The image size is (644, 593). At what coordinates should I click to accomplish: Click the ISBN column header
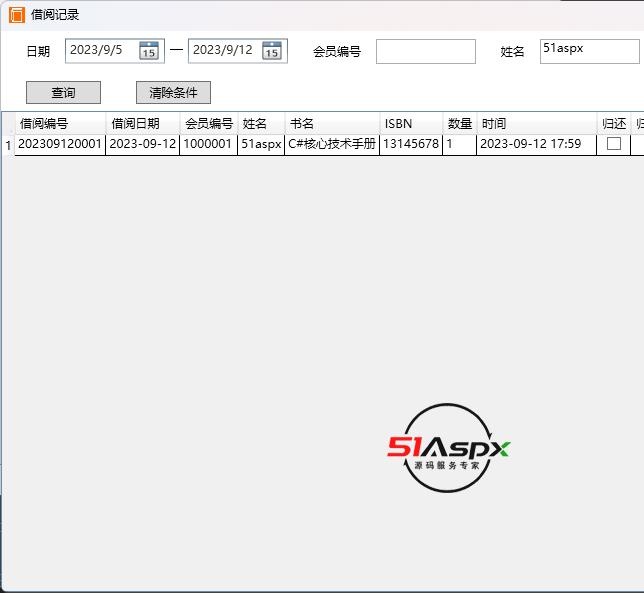[412, 124]
